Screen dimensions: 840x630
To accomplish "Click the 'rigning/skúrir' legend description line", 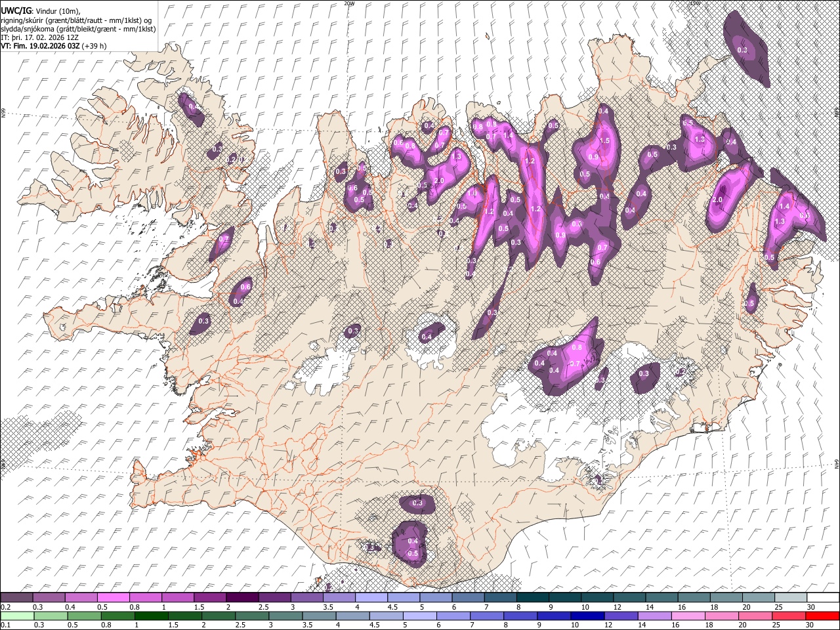I will click(76, 20).
